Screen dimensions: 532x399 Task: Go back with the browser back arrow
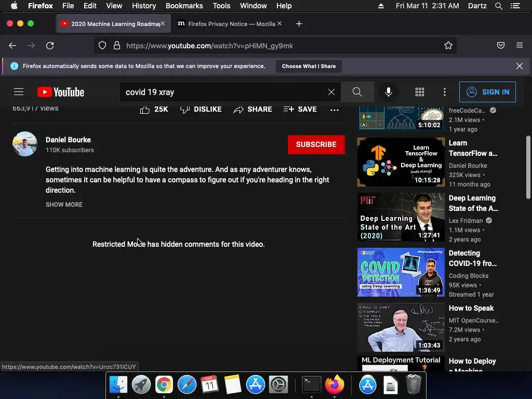click(12, 46)
